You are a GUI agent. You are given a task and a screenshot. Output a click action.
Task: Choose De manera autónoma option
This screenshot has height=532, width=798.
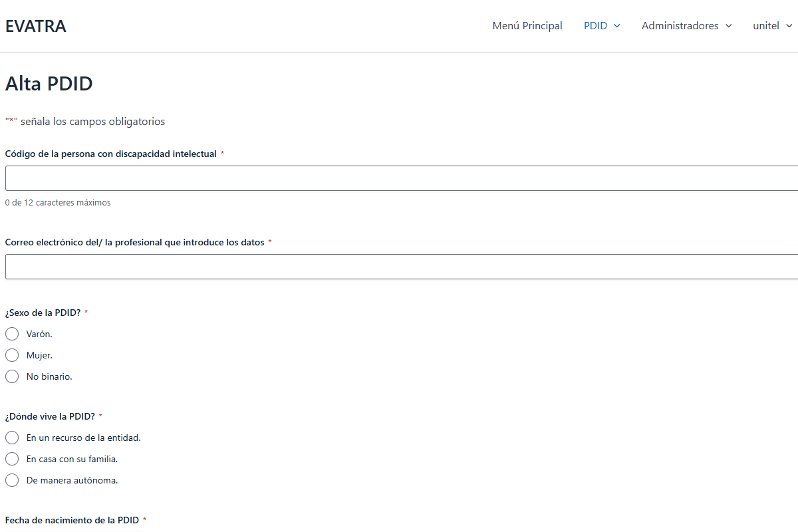click(12, 480)
